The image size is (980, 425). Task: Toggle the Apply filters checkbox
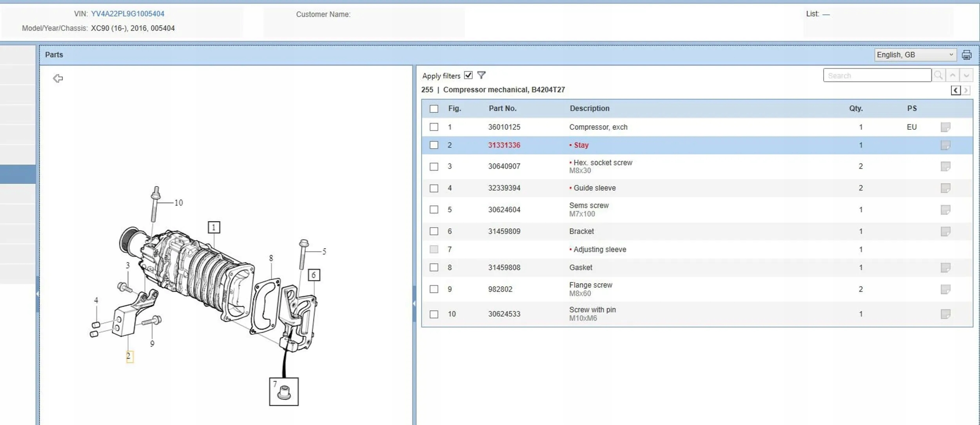(468, 75)
